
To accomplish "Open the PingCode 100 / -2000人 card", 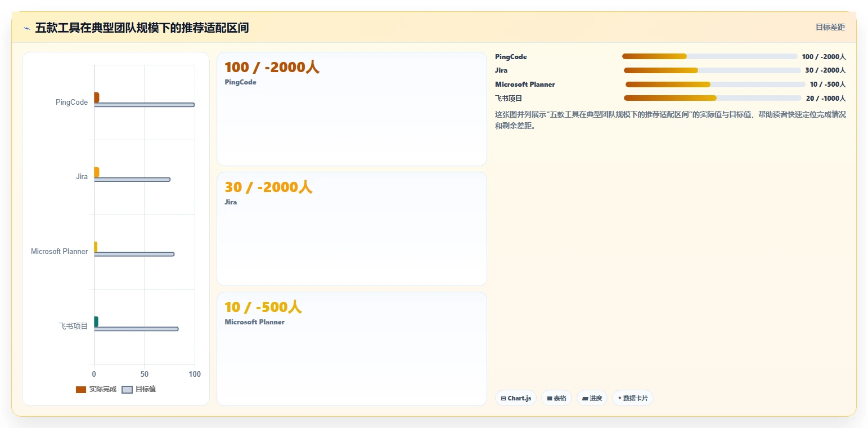I will (x=352, y=109).
